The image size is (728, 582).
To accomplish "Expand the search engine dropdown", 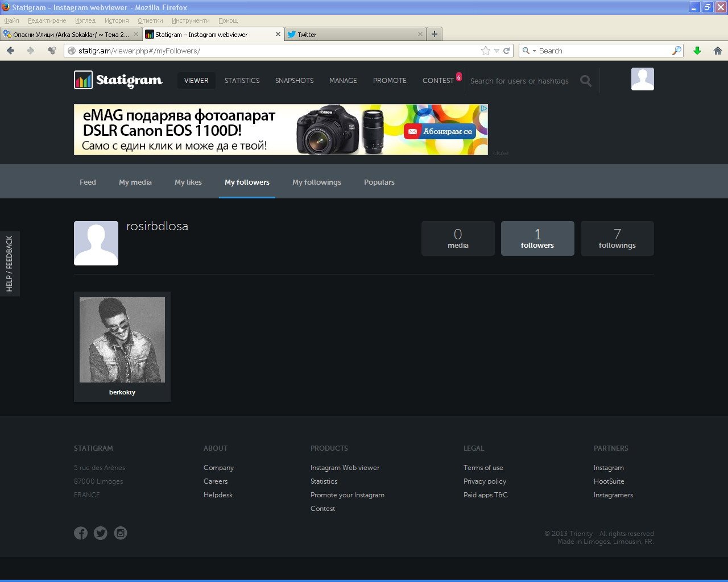I will coord(529,51).
